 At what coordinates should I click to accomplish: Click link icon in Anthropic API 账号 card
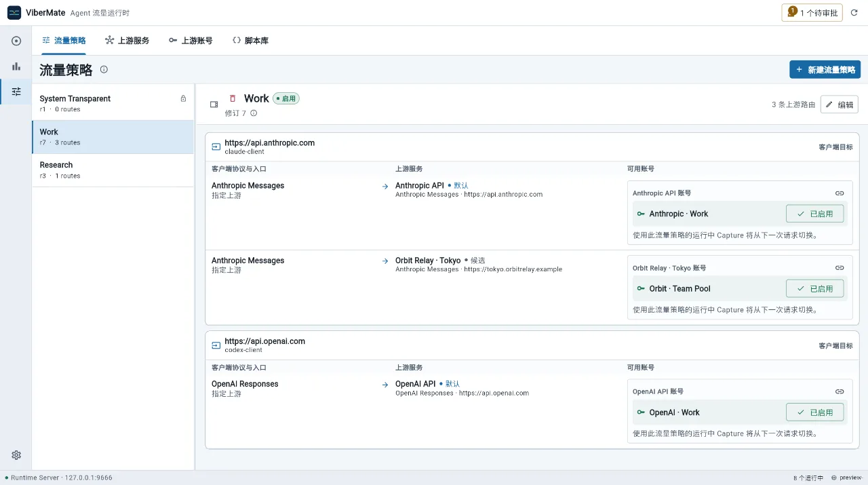tap(840, 193)
